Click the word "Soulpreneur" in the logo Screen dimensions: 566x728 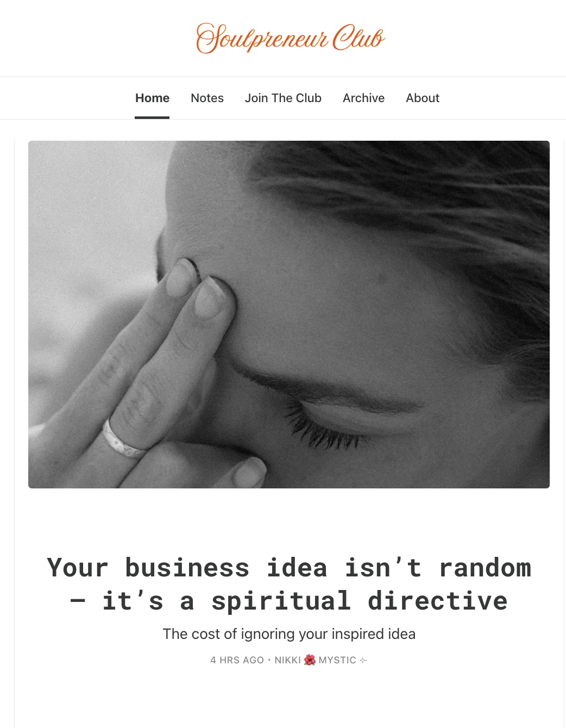pyautogui.click(x=262, y=38)
